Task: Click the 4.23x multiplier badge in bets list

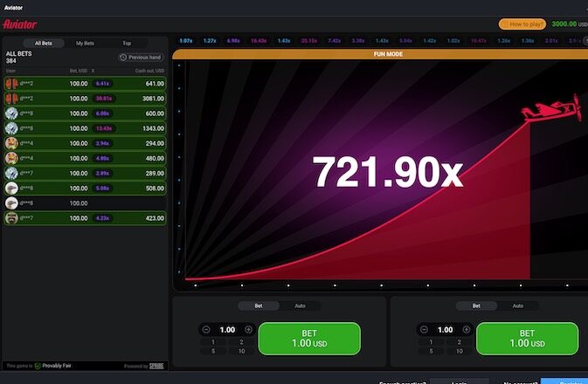Action: (x=102, y=218)
